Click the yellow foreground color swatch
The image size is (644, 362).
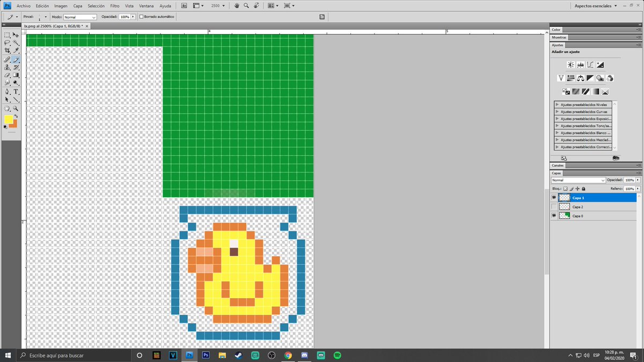(9, 119)
